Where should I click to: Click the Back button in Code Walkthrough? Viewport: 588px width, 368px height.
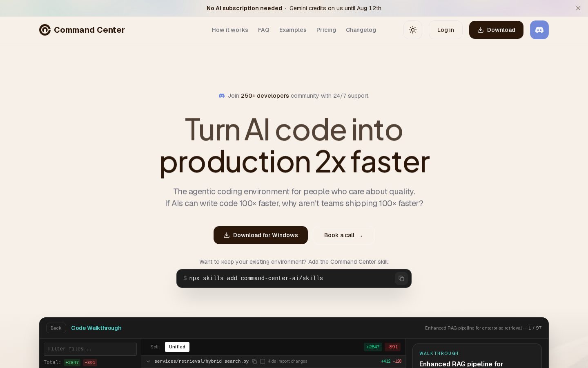(x=56, y=328)
